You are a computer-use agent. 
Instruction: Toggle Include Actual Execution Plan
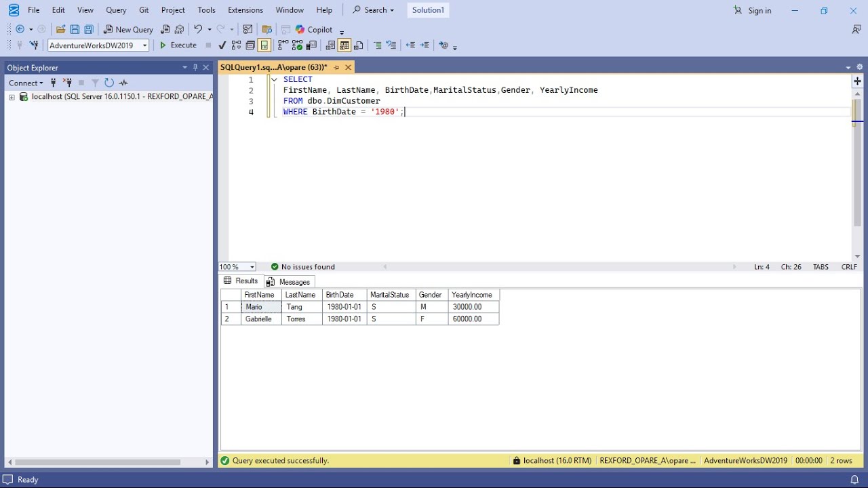coord(283,45)
